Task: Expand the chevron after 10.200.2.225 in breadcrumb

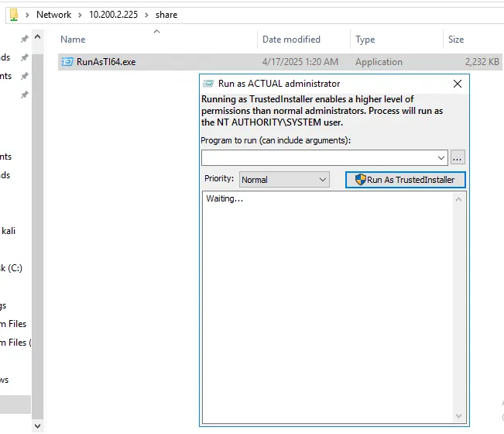Action: pyautogui.click(x=146, y=15)
